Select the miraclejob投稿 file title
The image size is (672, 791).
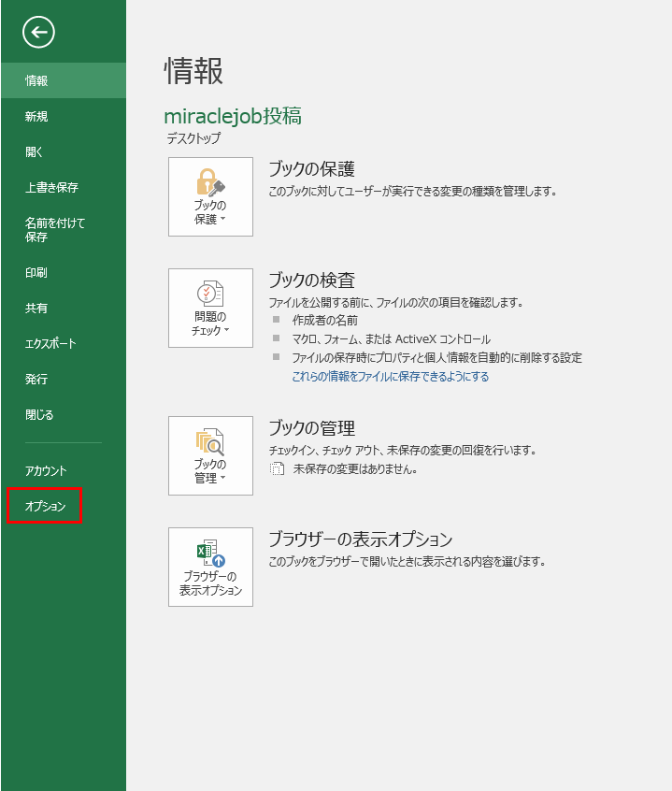coord(233,116)
